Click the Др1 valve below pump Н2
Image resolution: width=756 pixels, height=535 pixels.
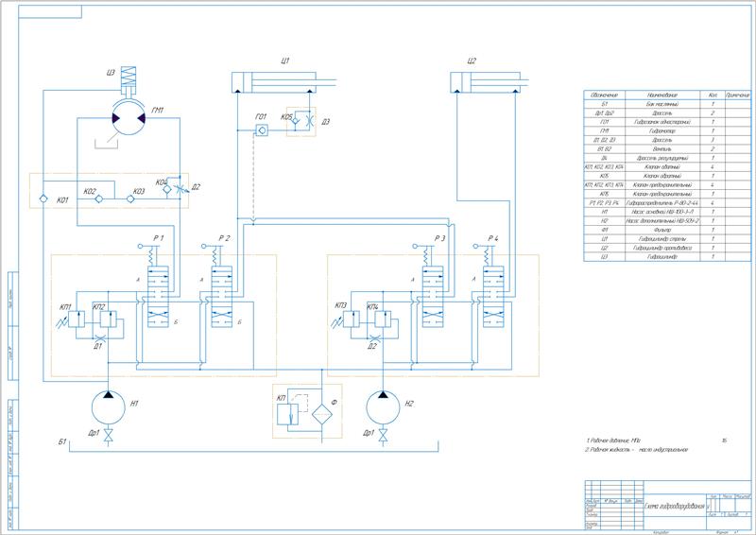tap(383, 436)
